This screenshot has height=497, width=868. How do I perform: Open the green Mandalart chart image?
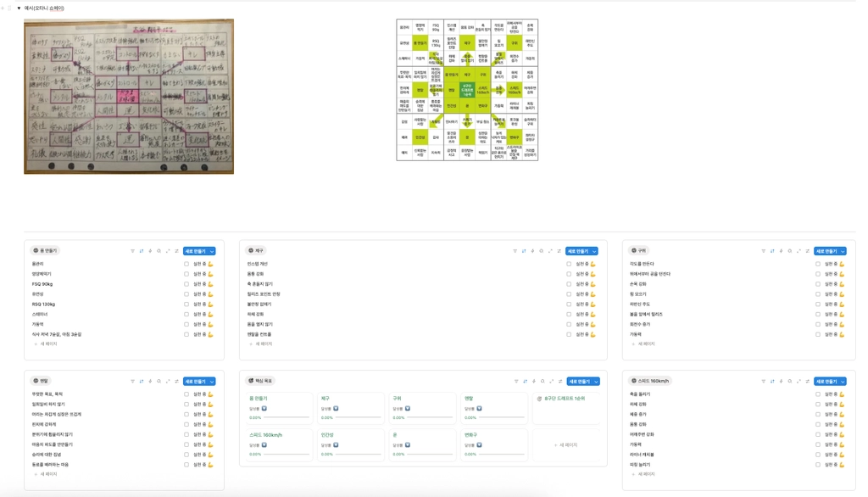[467, 90]
